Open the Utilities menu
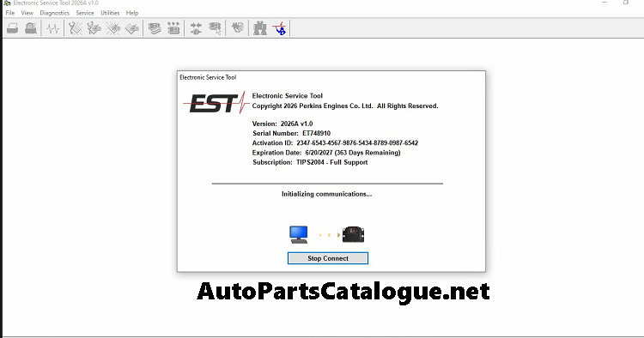The image size is (644, 338). click(x=110, y=13)
